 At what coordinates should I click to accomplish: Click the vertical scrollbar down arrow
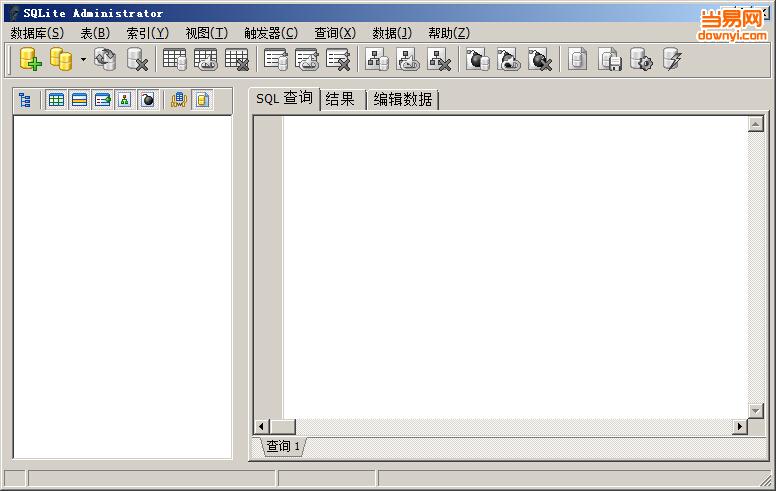756,411
